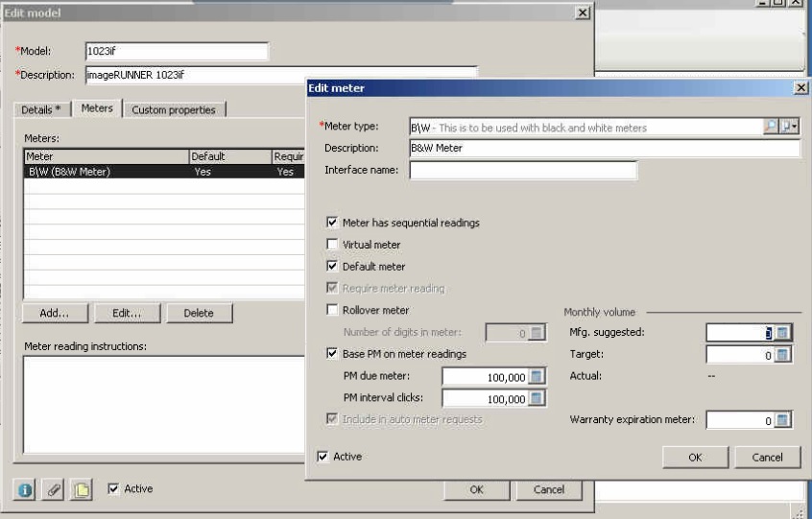Open calculator for Mfg. suggested field
The image size is (812, 519).
click(782, 333)
